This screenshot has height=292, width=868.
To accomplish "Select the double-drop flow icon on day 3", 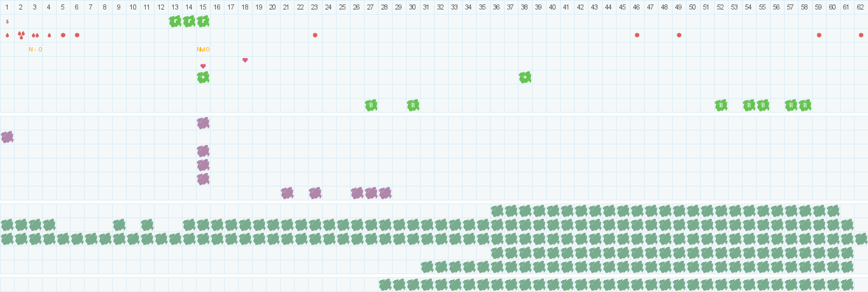I will pyautogui.click(x=35, y=35).
